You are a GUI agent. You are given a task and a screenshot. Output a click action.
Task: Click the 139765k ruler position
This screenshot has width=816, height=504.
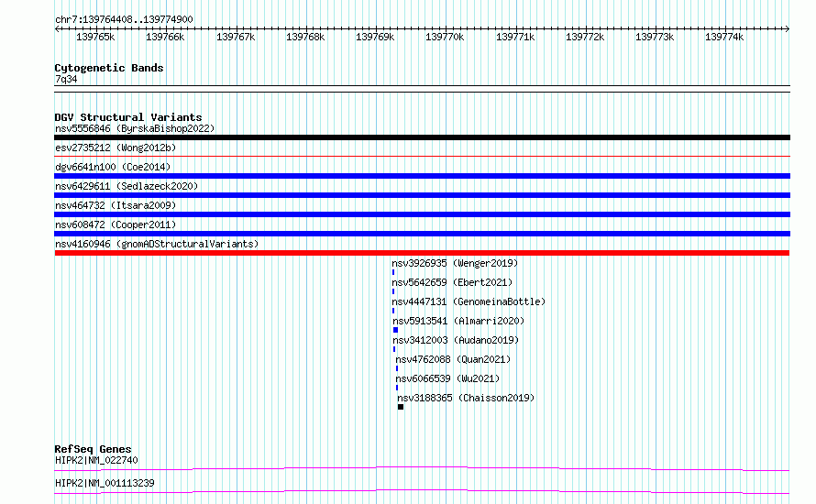click(x=95, y=37)
